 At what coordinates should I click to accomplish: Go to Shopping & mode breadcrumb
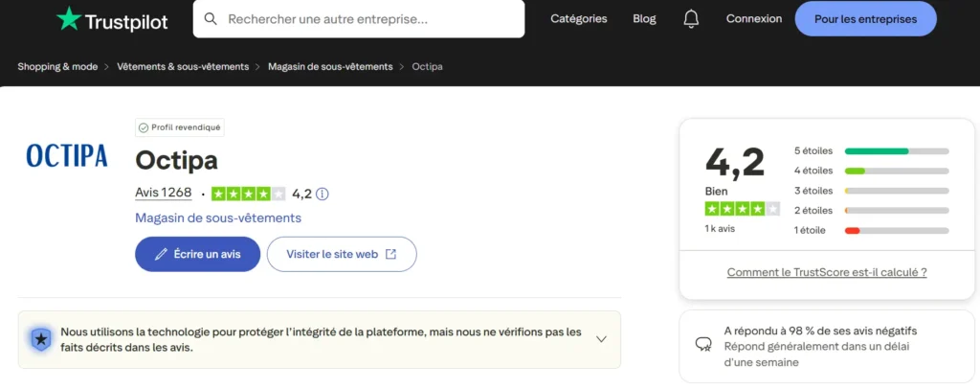(57, 66)
